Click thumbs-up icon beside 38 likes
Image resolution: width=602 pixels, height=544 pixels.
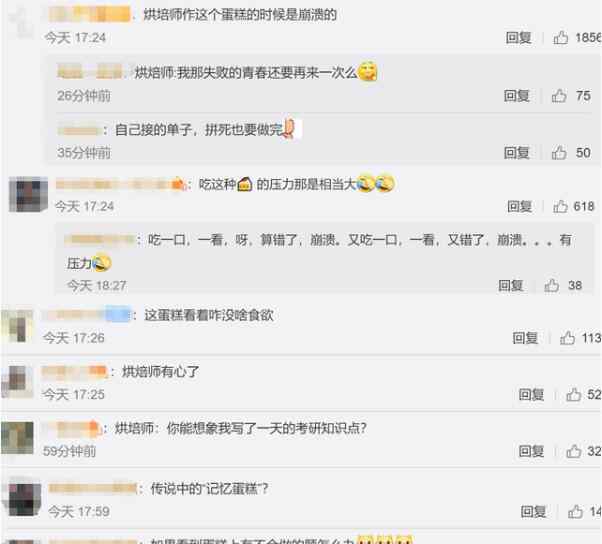(x=551, y=285)
